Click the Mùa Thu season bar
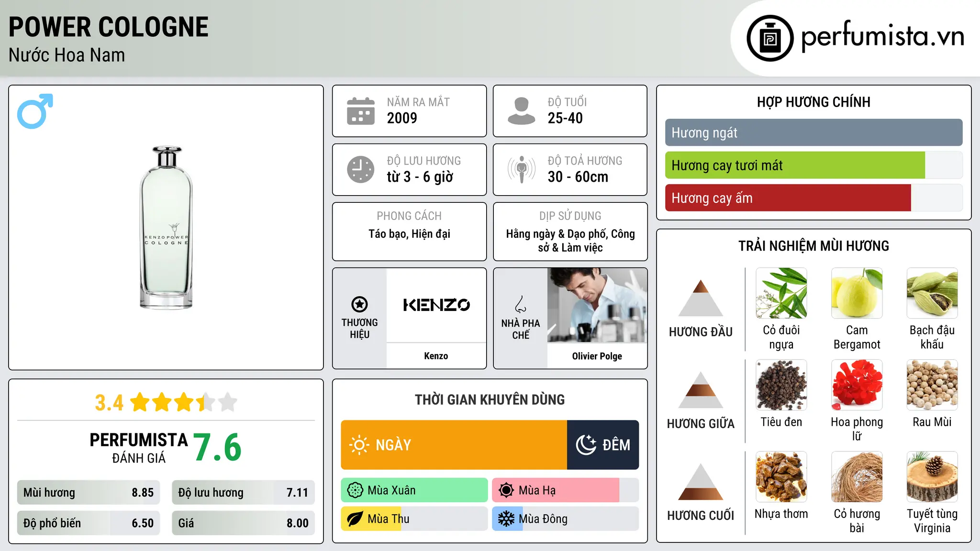 tap(414, 519)
